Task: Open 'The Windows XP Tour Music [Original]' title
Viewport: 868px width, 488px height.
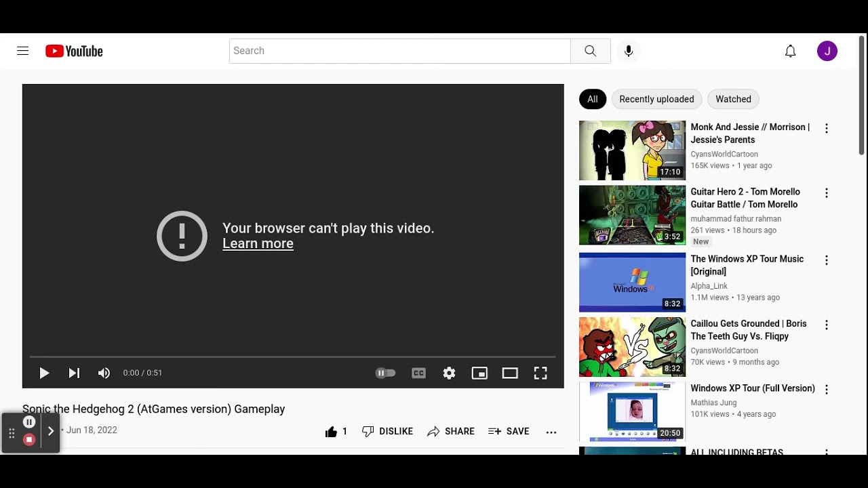Action: tap(747, 265)
